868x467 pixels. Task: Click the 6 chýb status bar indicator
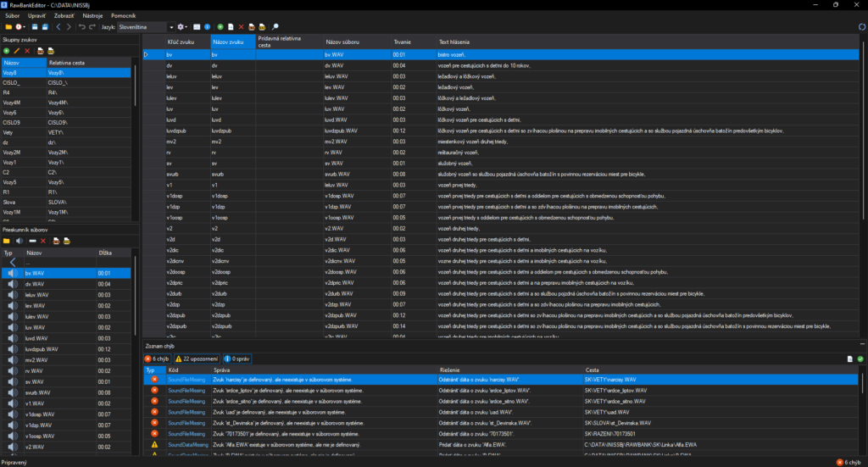[849, 463]
